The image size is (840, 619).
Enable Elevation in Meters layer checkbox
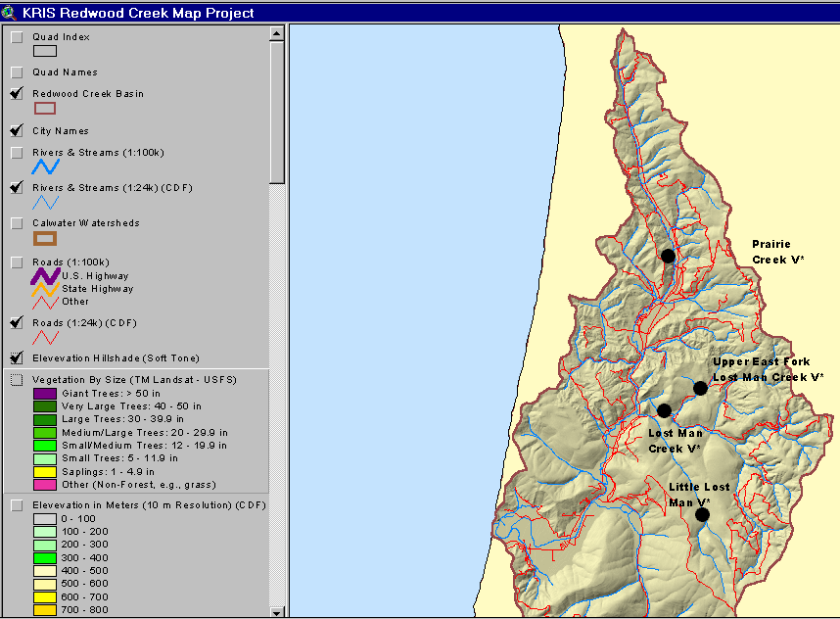[18, 505]
